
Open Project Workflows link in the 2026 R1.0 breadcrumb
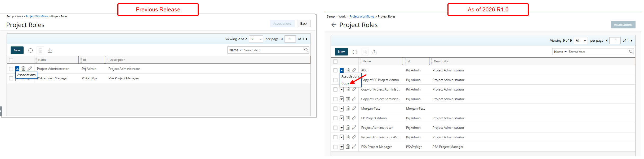tap(362, 16)
